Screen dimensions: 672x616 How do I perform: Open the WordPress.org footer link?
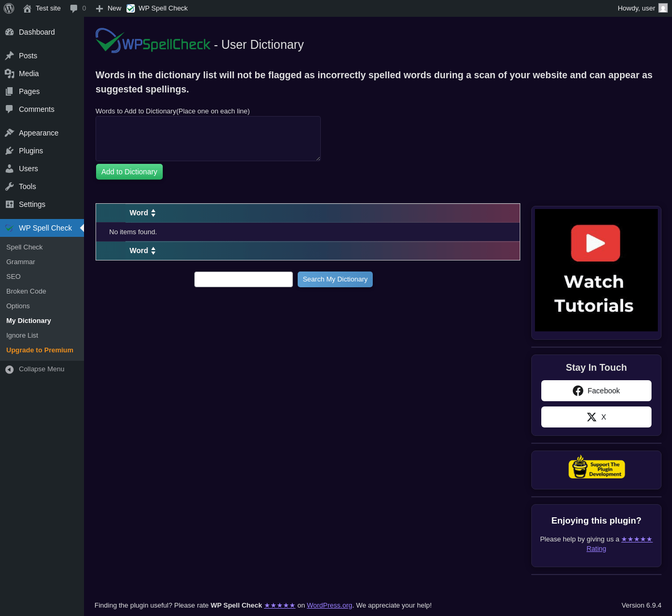330,605
